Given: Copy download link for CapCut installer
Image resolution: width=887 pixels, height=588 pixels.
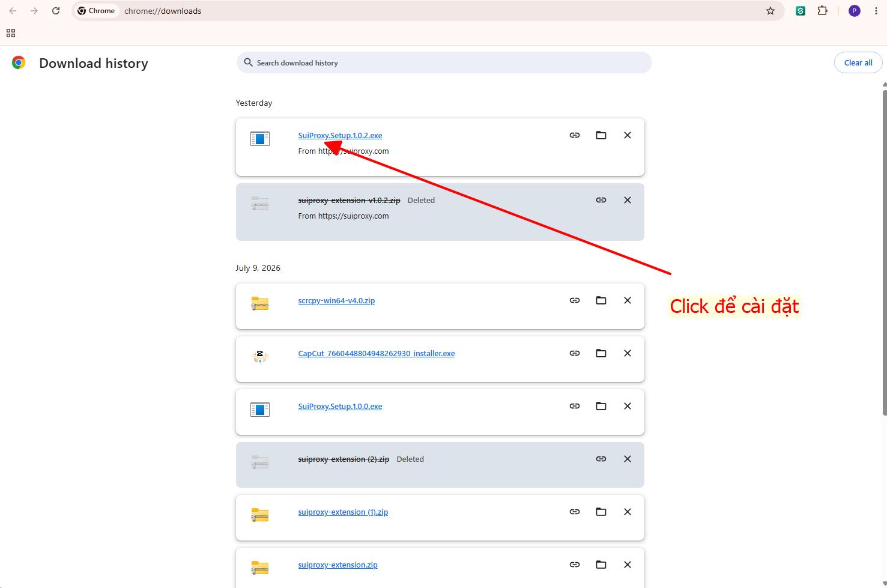Looking at the screenshot, I should pyautogui.click(x=575, y=353).
